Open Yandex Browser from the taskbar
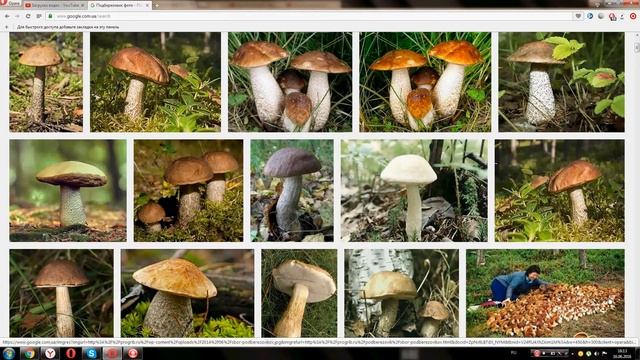The width and height of the screenshot is (640, 360). click(50, 353)
